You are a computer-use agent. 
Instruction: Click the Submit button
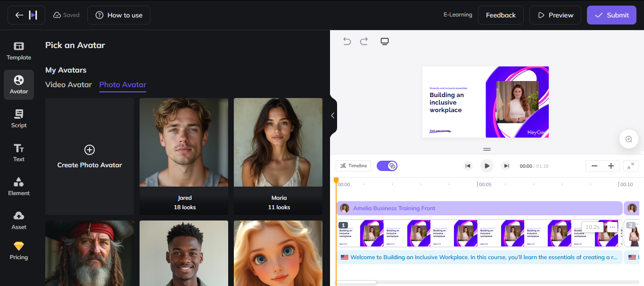[x=611, y=15]
